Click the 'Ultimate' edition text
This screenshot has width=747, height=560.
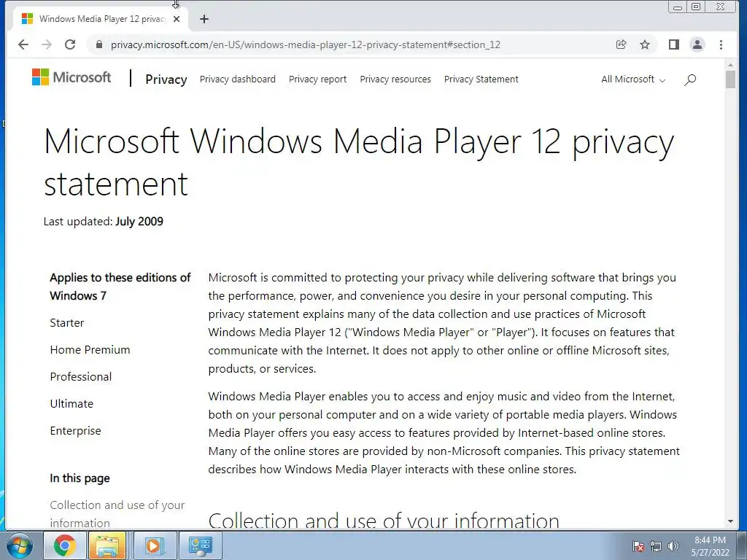point(71,404)
